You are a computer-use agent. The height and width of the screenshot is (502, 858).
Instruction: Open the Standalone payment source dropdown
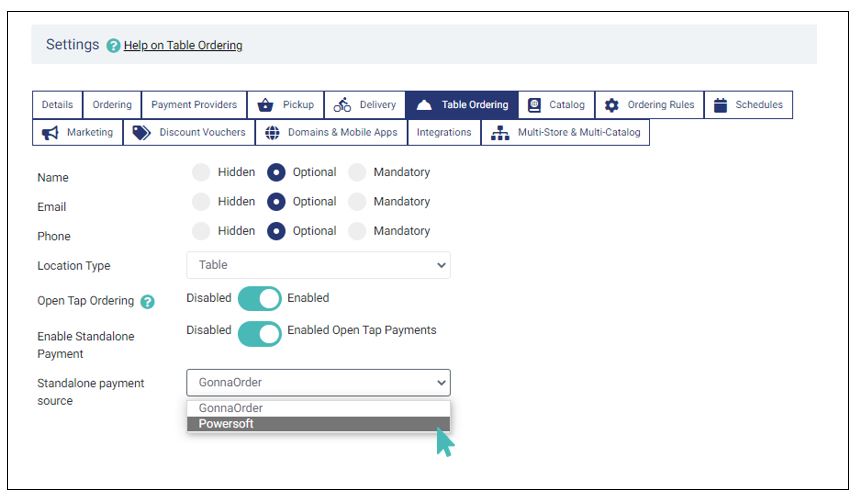pyautogui.click(x=318, y=383)
